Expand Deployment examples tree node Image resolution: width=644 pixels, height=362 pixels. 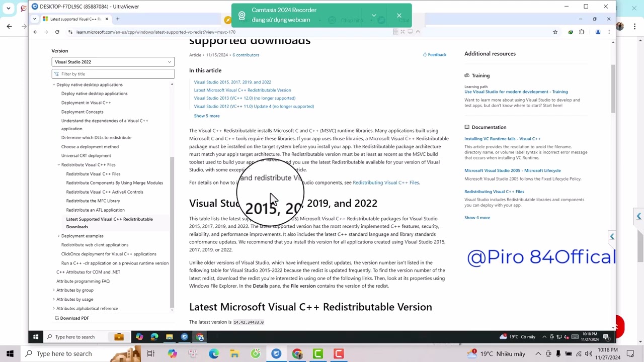pos(59,236)
